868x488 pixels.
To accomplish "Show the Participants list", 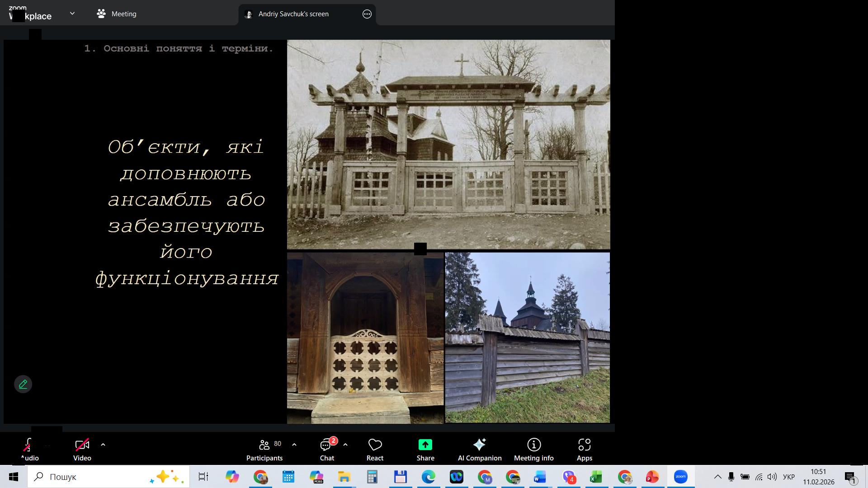I will click(264, 448).
